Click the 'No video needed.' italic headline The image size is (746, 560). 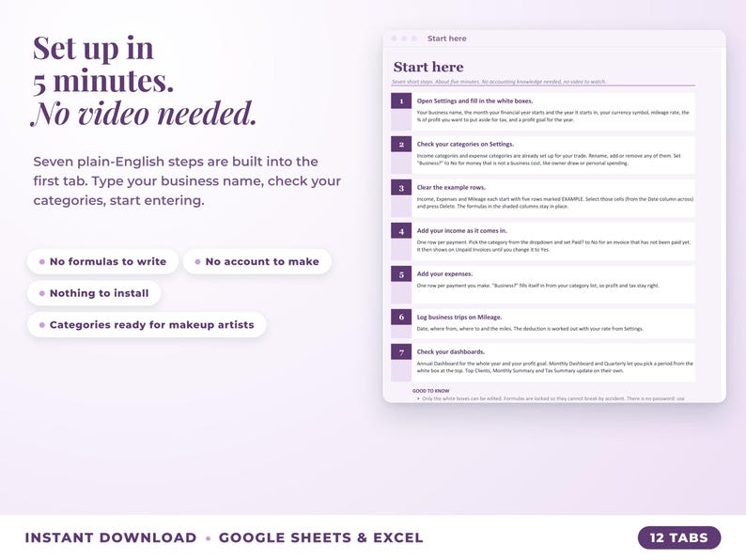(x=144, y=114)
